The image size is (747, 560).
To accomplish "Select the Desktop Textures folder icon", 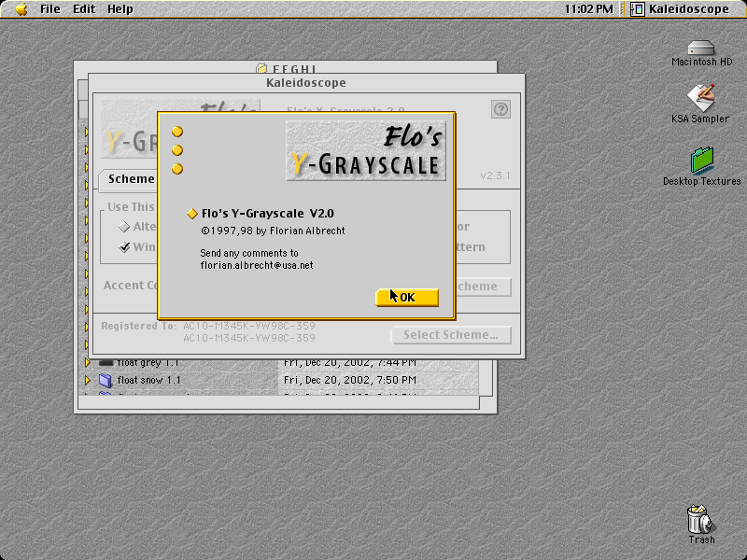I will click(x=702, y=160).
